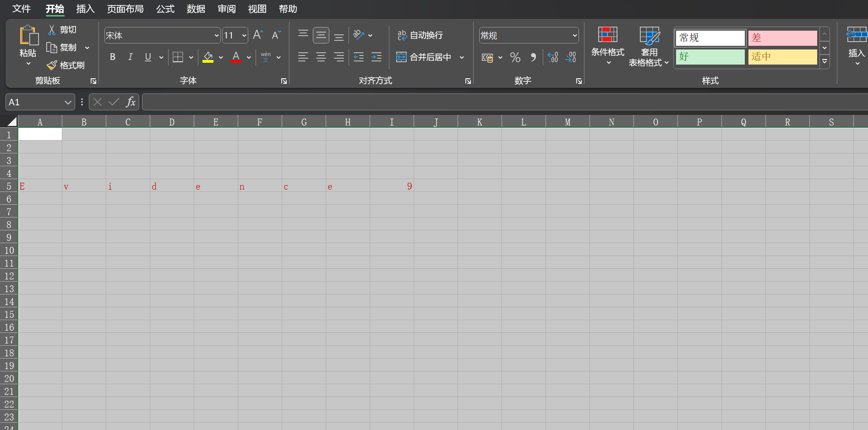
Task: Toggle Bold formatting
Action: (x=113, y=57)
